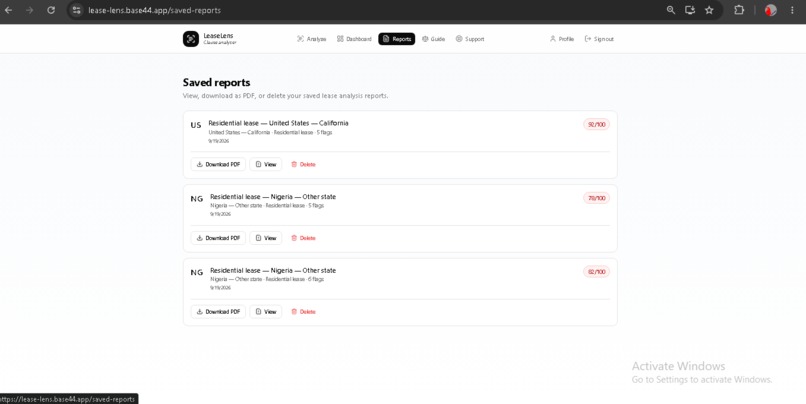The image size is (806, 404).
Task: Click the US country code on first report
Action: pos(196,125)
